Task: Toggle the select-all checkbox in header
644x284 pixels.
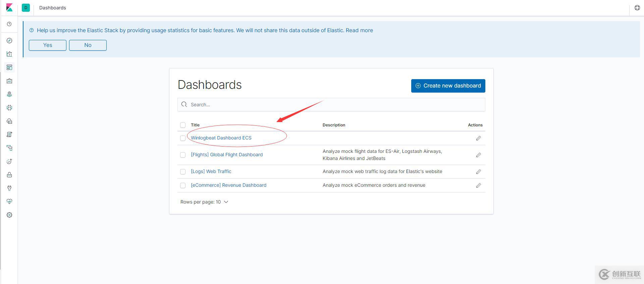Action: pyautogui.click(x=183, y=125)
